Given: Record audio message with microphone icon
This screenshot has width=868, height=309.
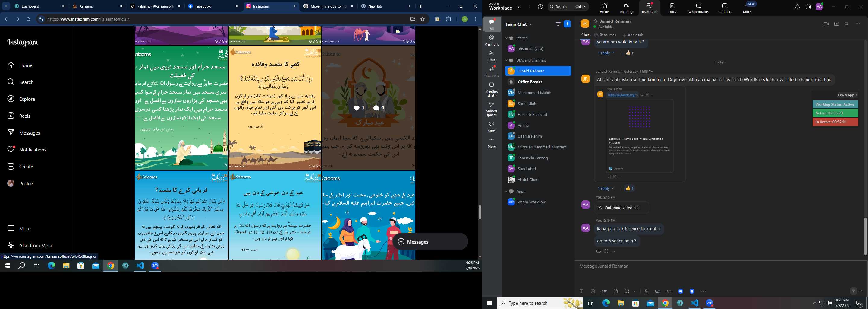Looking at the screenshot, I should (x=646, y=291).
